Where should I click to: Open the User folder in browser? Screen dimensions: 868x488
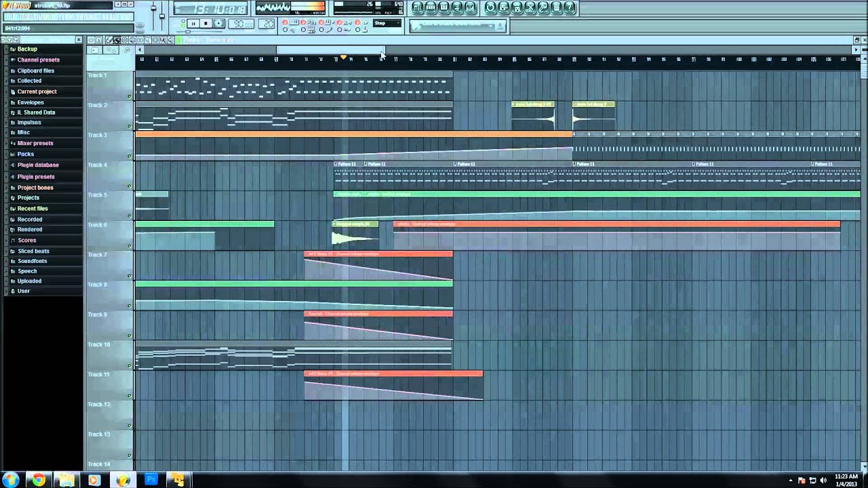(x=23, y=291)
